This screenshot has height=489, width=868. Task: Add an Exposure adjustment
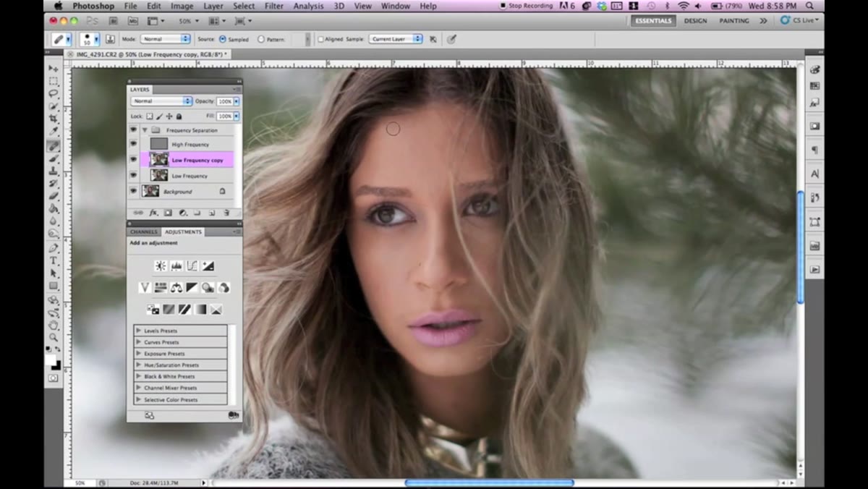point(208,266)
